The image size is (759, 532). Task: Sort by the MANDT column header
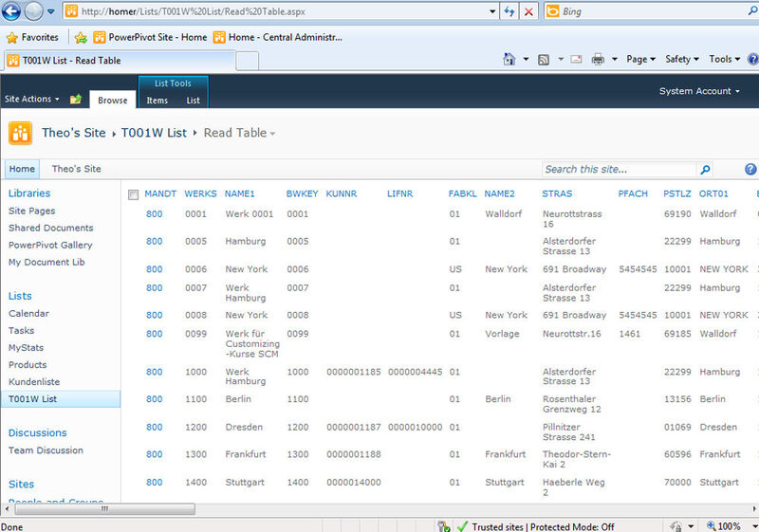[x=160, y=194]
